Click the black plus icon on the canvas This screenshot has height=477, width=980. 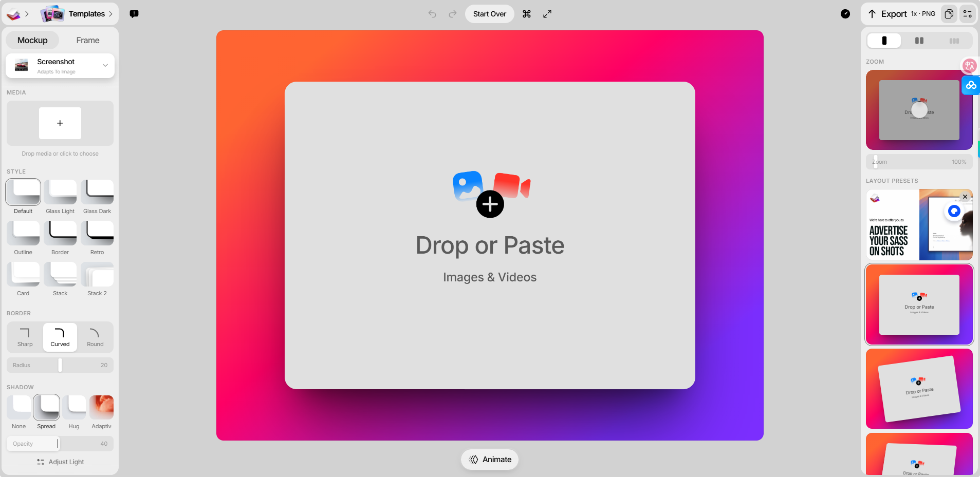tap(490, 204)
